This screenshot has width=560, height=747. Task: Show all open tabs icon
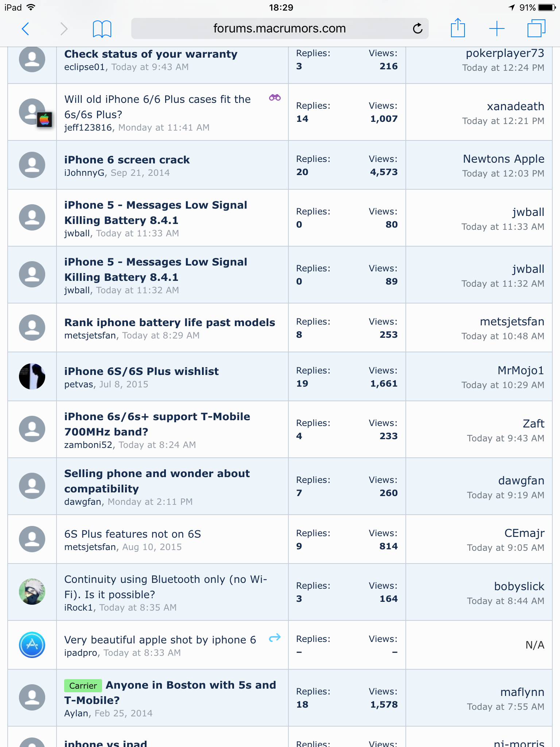[x=536, y=28]
